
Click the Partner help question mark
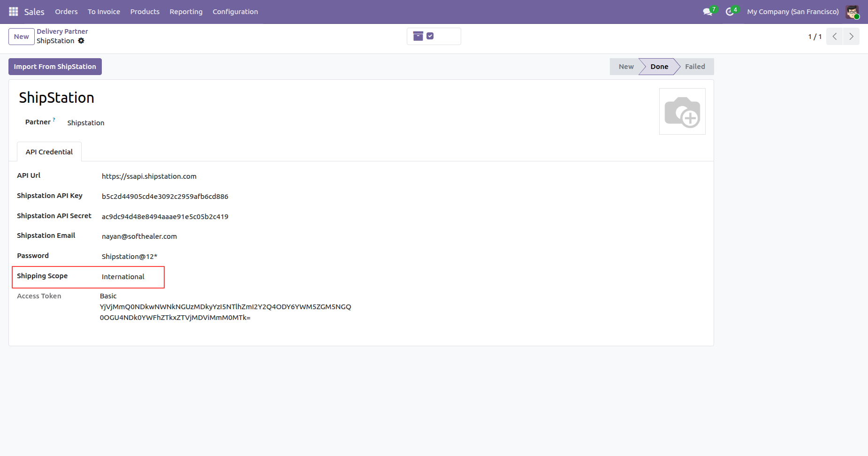click(x=54, y=120)
